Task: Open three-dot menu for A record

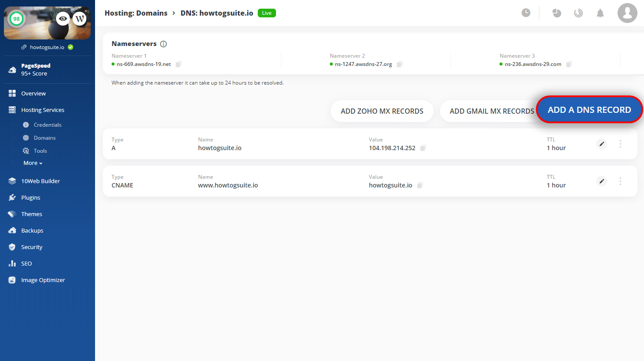Action: [620, 144]
